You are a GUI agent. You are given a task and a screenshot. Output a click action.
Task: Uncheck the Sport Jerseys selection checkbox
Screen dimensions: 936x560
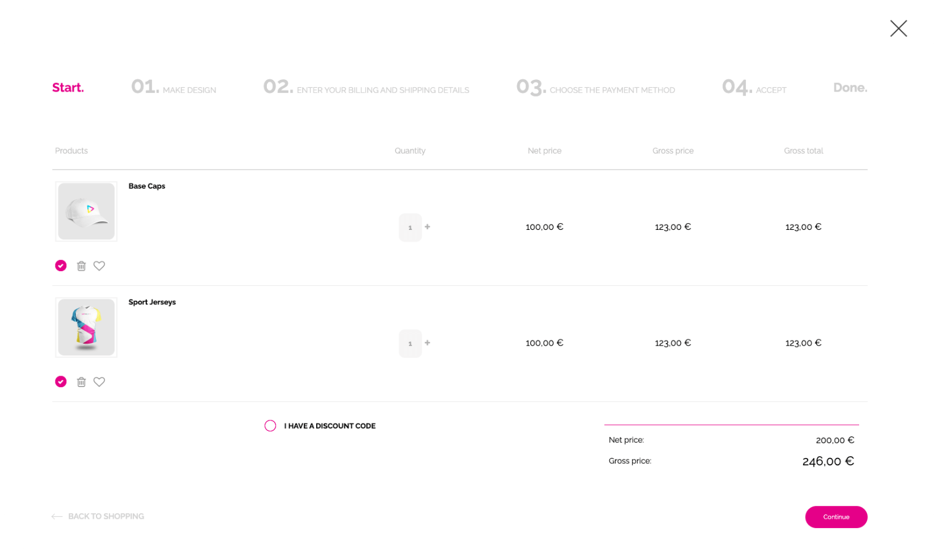61,382
